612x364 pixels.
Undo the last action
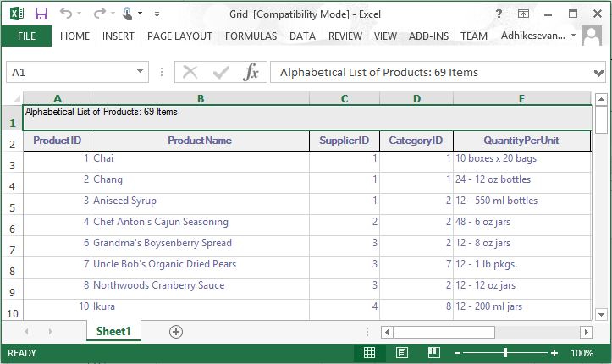pyautogui.click(x=65, y=14)
